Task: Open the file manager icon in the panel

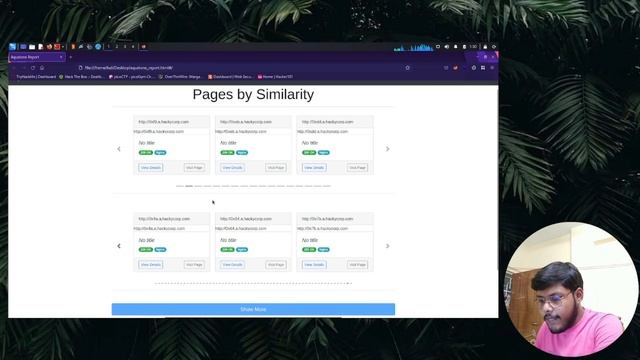Action: coord(32,47)
